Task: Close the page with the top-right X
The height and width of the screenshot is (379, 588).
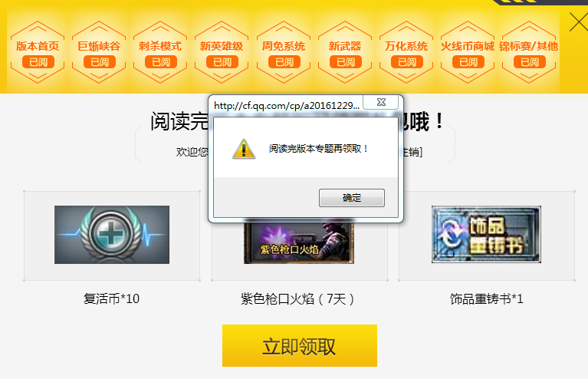Action: [x=579, y=21]
